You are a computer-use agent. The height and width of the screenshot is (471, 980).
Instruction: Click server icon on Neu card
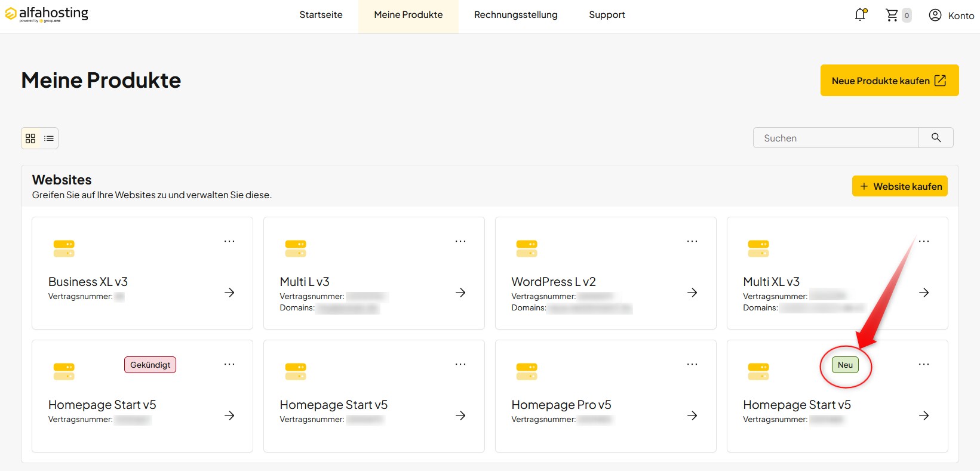point(758,371)
